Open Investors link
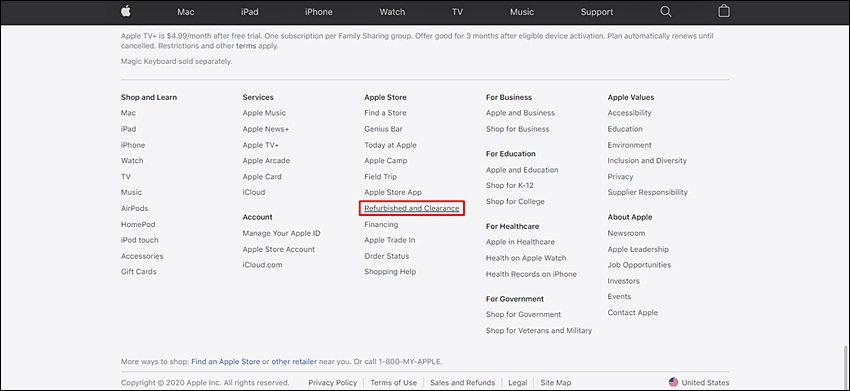Viewport: 850px width, 391px height. coord(623,281)
